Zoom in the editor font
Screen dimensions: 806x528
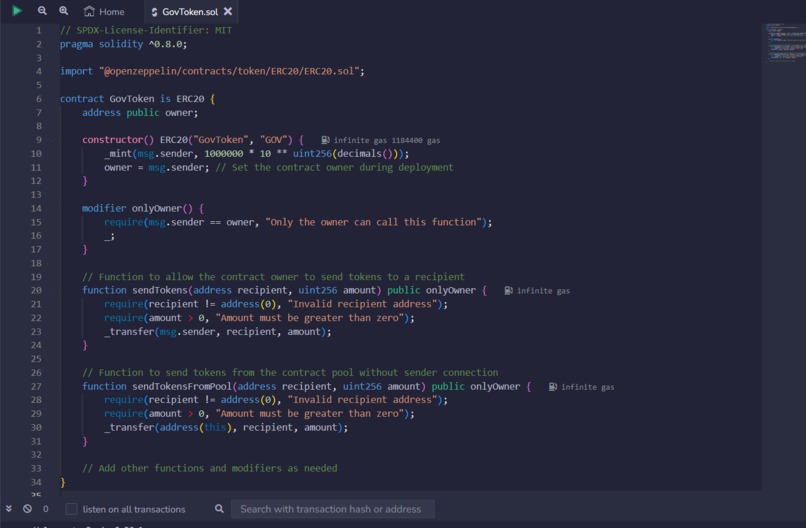point(63,11)
